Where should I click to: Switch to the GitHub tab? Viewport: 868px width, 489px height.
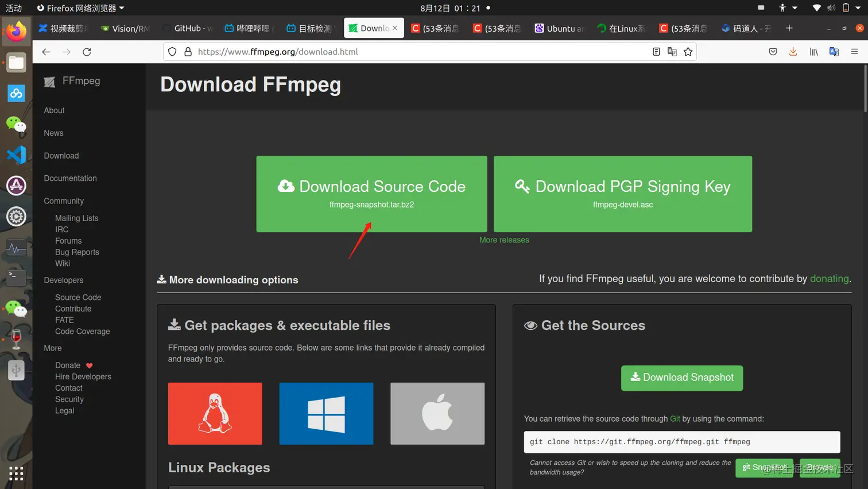(188, 28)
